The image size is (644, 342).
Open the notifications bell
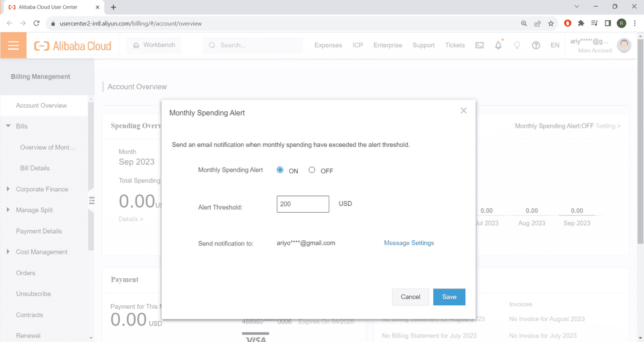click(498, 46)
